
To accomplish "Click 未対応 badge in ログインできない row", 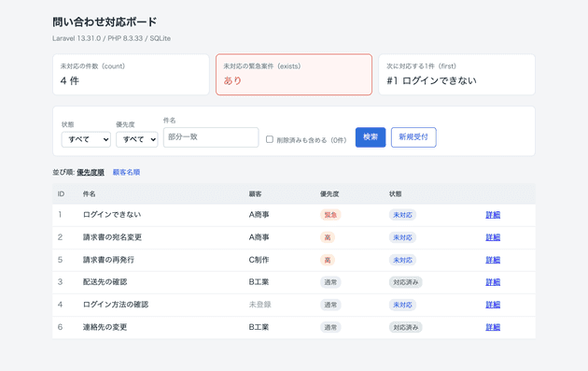I will pos(402,215).
